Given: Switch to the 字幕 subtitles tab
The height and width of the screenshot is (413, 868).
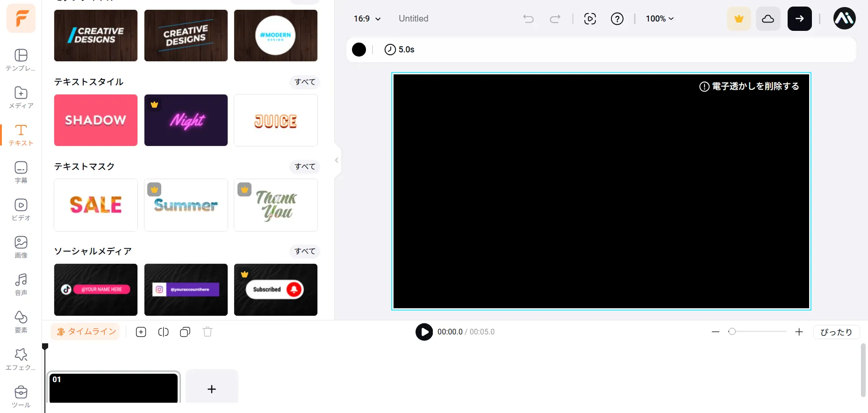Looking at the screenshot, I should coord(21,172).
